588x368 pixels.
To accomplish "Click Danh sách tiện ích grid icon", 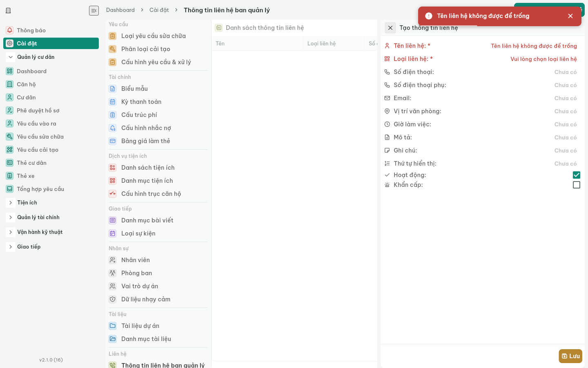I will coord(113,168).
